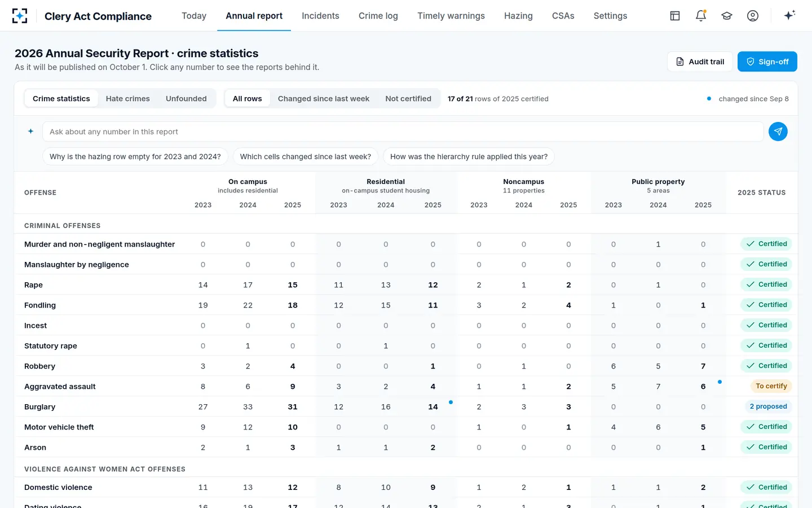Select the Unfounded view
Image resolution: width=812 pixels, height=508 pixels.
pyautogui.click(x=186, y=99)
